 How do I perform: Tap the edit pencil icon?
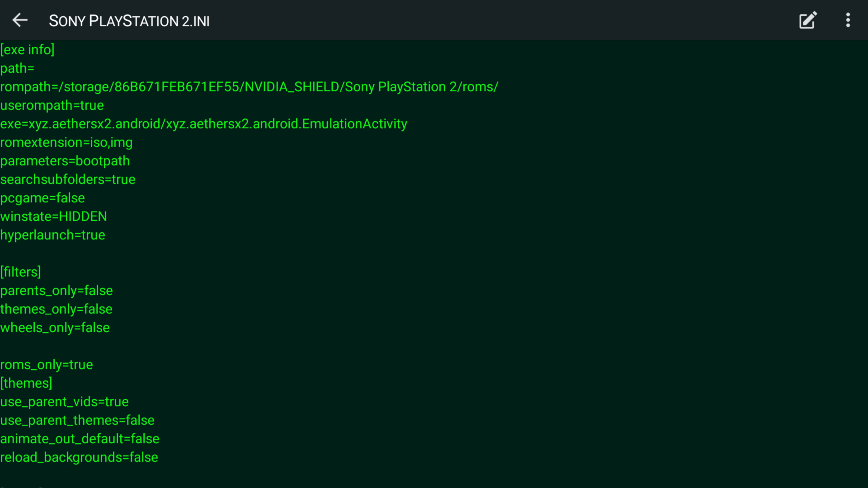tap(807, 20)
